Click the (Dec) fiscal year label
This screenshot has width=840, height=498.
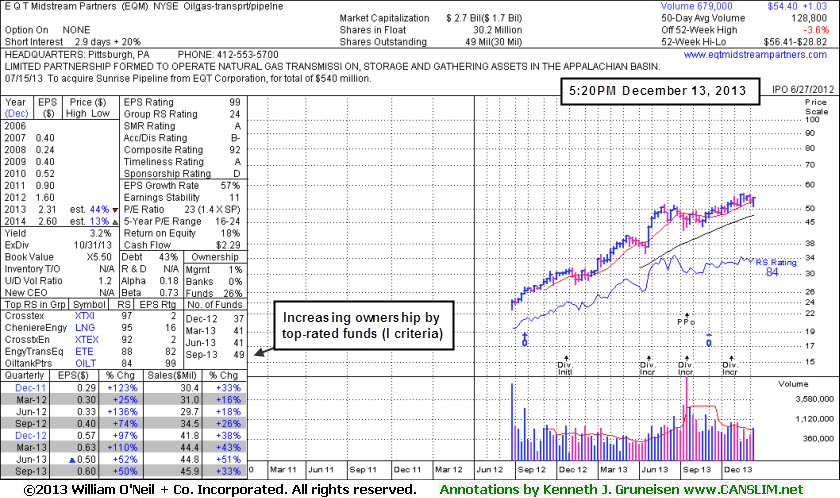point(17,114)
